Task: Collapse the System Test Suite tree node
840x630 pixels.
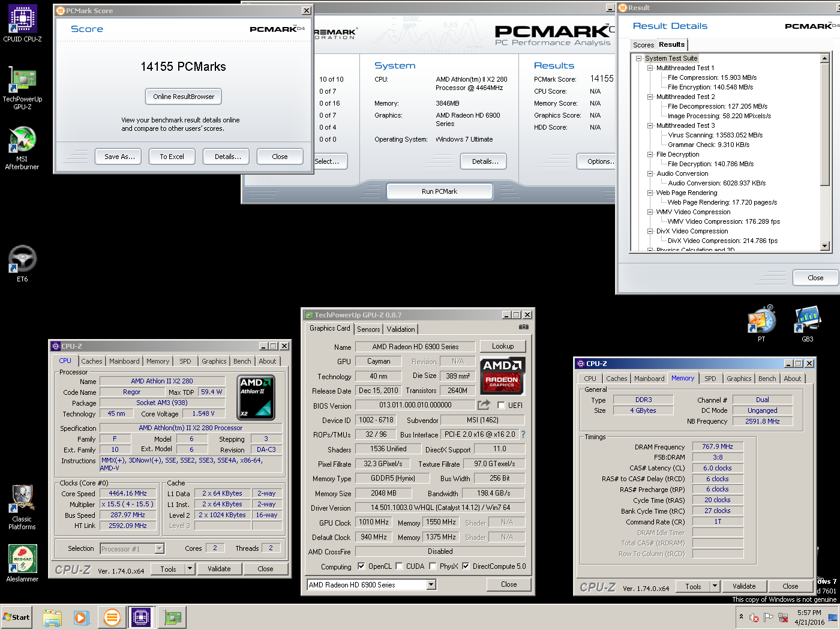Action: click(638, 58)
